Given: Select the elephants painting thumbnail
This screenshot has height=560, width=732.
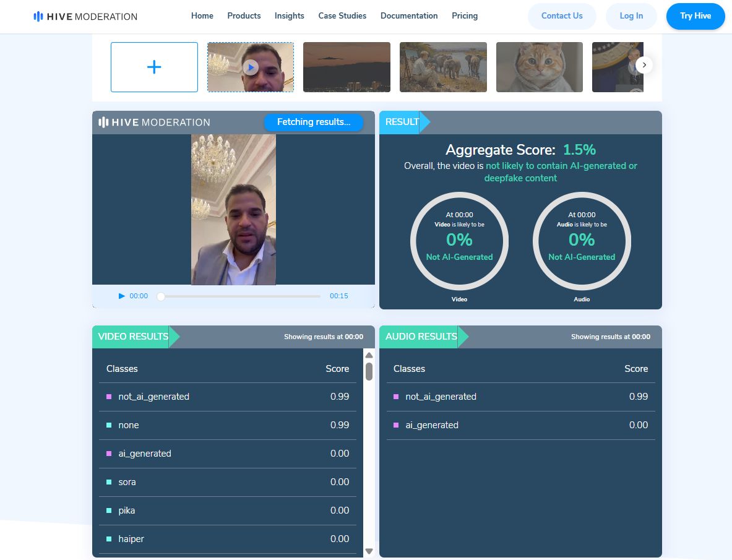Looking at the screenshot, I should click(x=443, y=67).
